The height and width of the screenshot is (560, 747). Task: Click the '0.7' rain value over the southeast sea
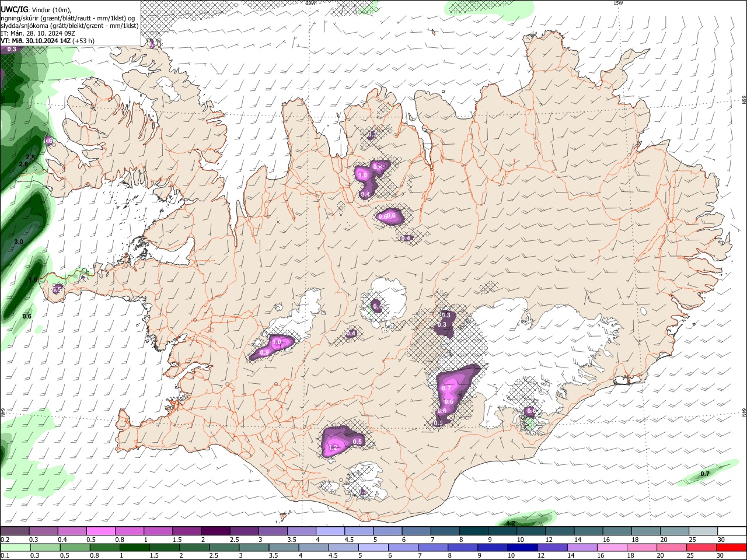tap(705, 474)
